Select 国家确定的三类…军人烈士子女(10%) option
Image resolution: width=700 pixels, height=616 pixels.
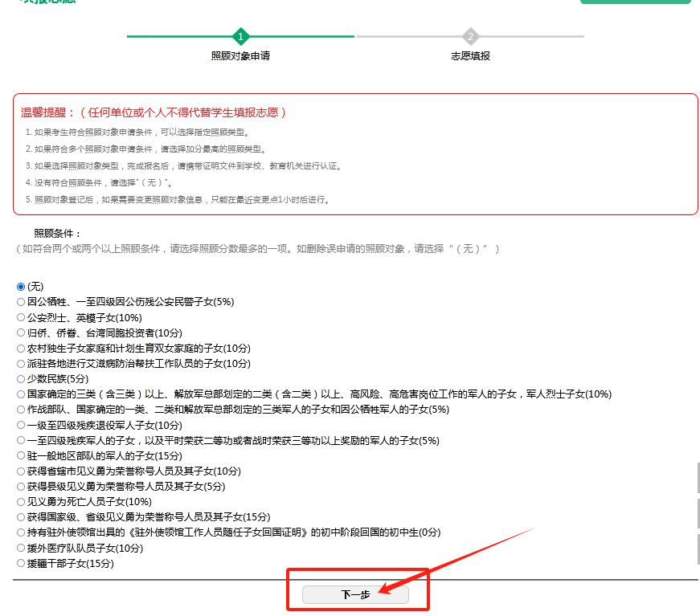click(21, 394)
